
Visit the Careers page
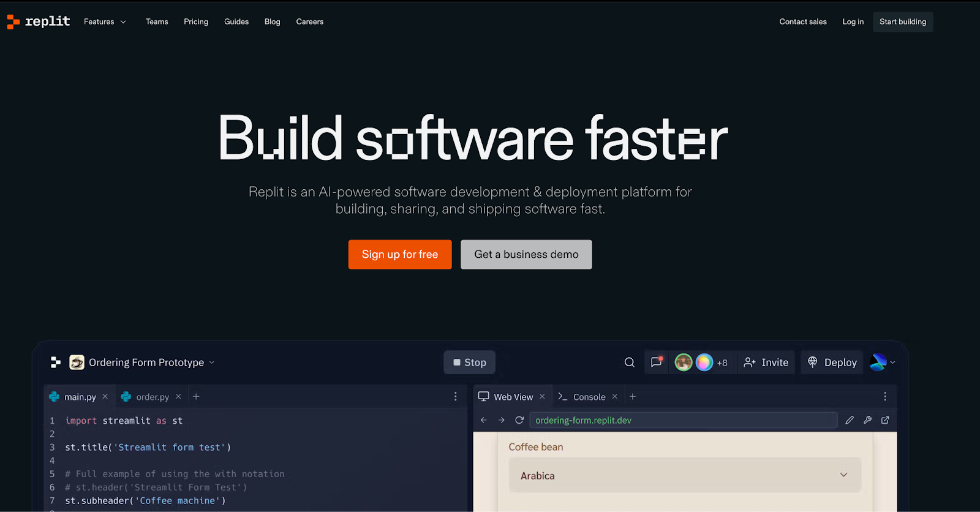[x=310, y=21]
